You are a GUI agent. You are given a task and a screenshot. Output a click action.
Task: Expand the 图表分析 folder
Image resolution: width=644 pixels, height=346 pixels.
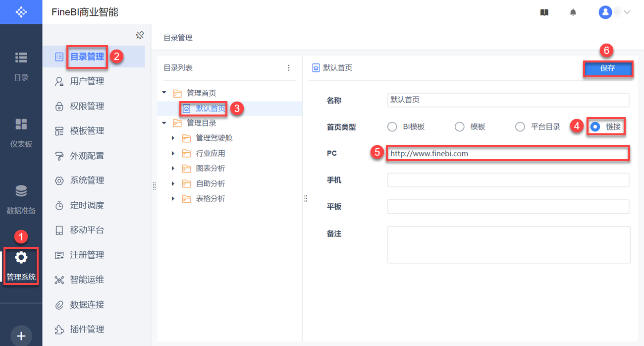(x=173, y=169)
